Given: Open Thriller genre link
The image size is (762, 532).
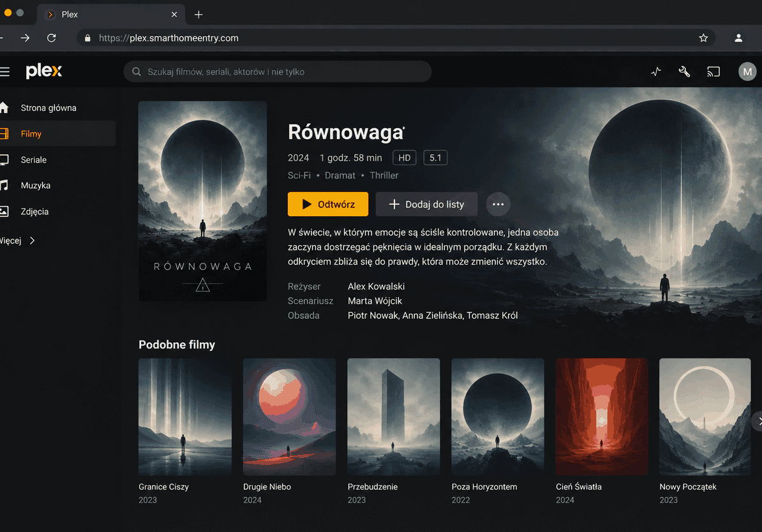Looking at the screenshot, I should 384,175.
